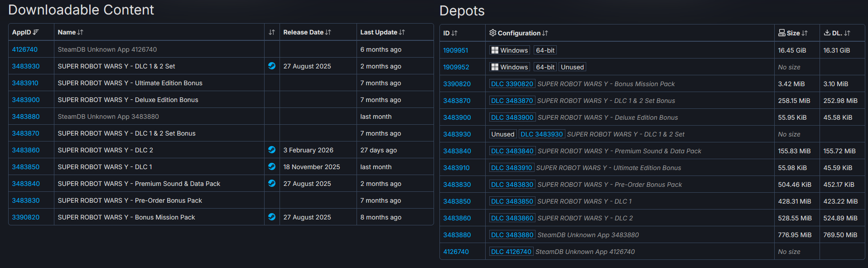Click Steam store icon in DLC 2 row
The image size is (868, 268).
272,150
